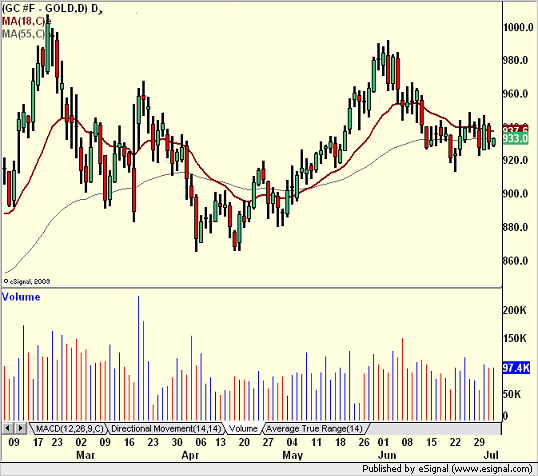Click the 150K volume axis label

(514, 338)
